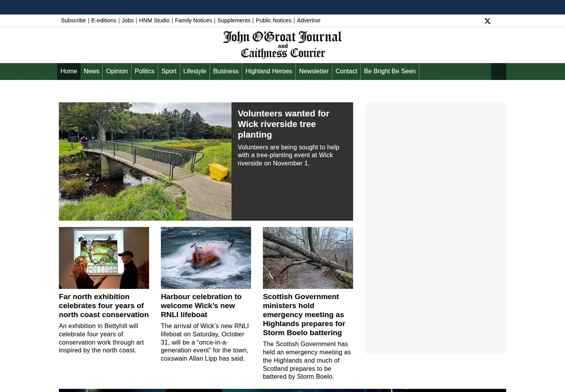Open headline Scottish Government ministers hold emergency meeting
This screenshot has width=565, height=392.
pos(304,315)
